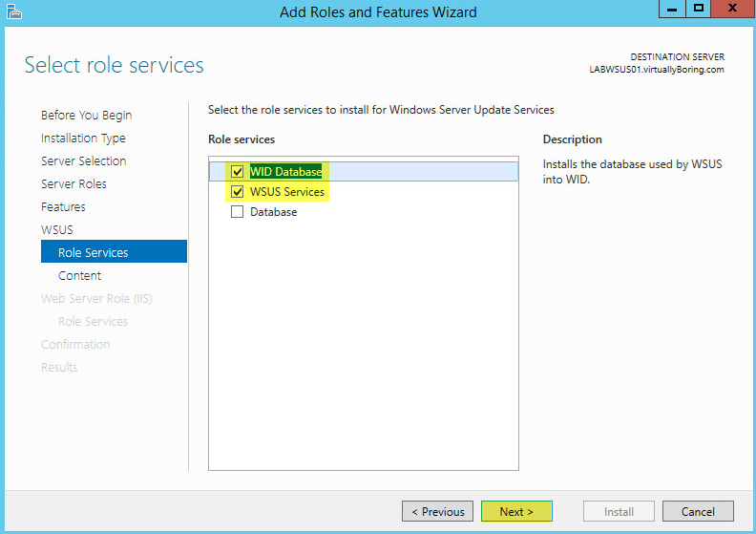Click the Next button
Image resolution: width=756 pixels, height=534 pixels.
[x=516, y=511]
